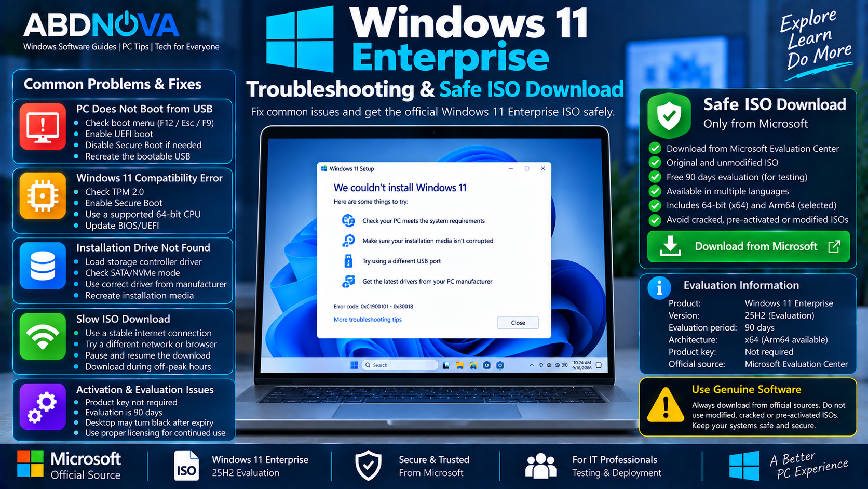Click the red monitor warning icon for USB boot
This screenshot has height=489, width=868.
[x=43, y=126]
